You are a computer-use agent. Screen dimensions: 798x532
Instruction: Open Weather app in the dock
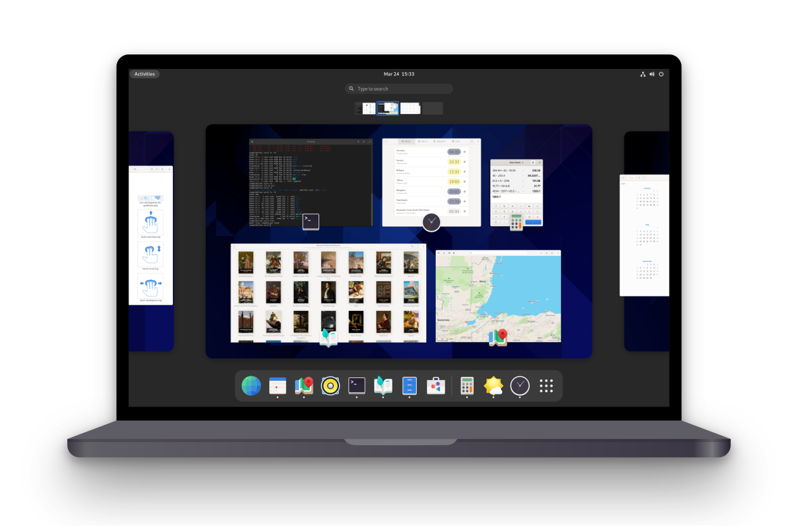pyautogui.click(x=493, y=386)
